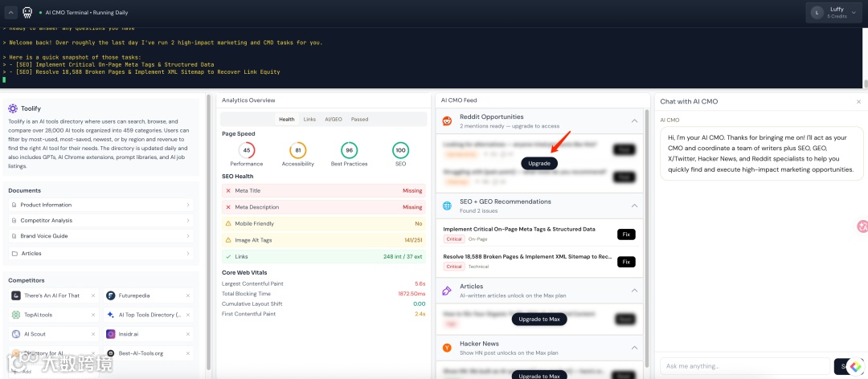Image resolution: width=868 pixels, height=379 pixels.
Task: Open the Competitor Analysis document
Action: point(100,220)
